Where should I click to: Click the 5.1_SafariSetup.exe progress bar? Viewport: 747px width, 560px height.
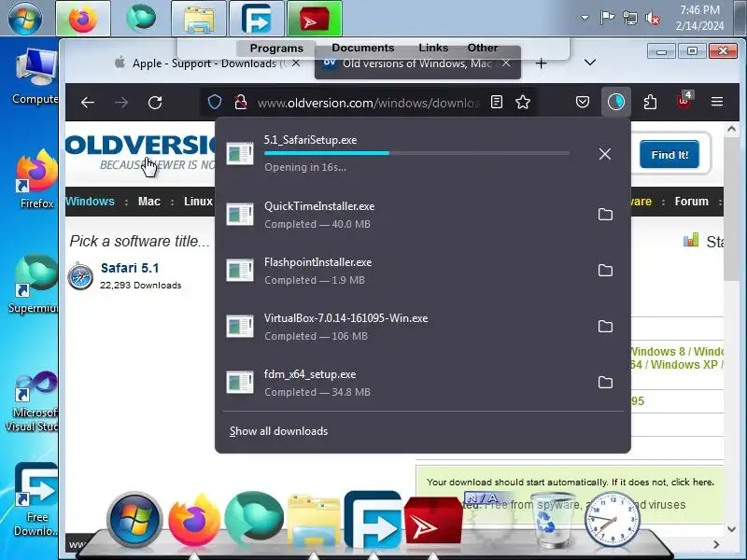(416, 153)
